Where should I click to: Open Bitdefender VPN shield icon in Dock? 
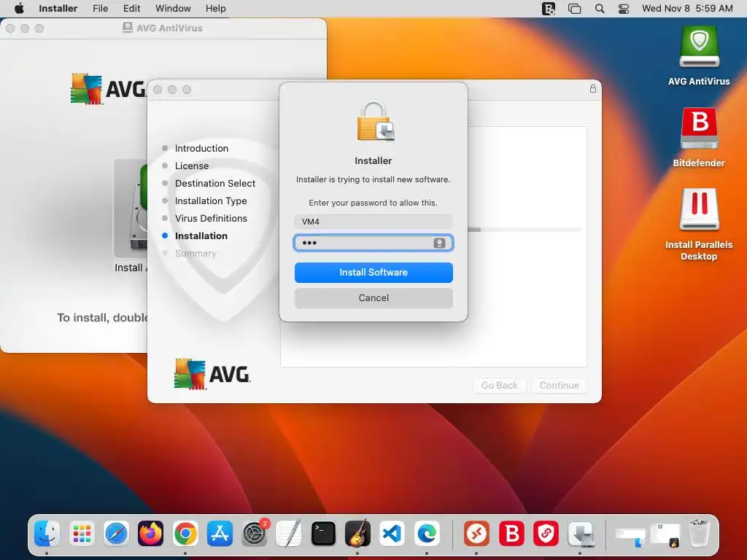pyautogui.click(x=546, y=533)
